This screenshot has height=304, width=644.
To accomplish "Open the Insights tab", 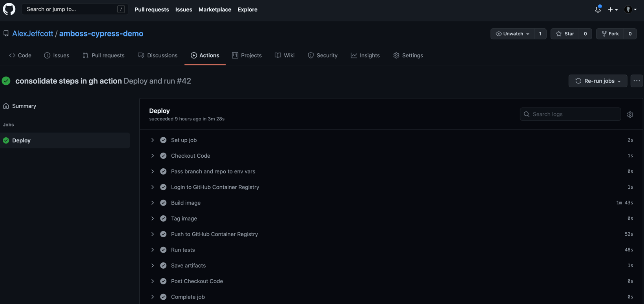I will [365, 55].
